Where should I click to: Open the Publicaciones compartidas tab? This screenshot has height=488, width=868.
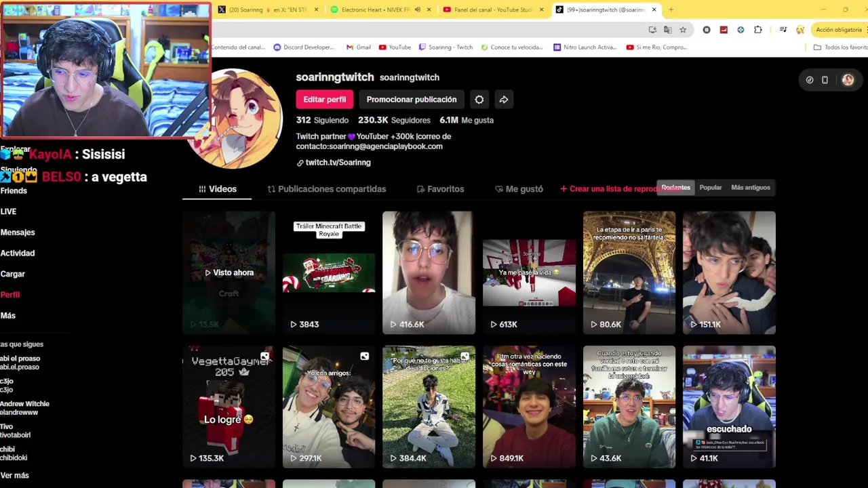tap(327, 189)
